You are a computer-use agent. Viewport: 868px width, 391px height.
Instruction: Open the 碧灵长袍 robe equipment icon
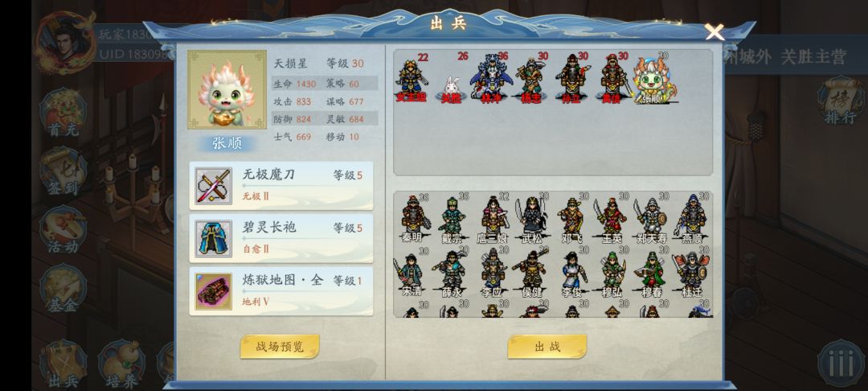pos(214,239)
